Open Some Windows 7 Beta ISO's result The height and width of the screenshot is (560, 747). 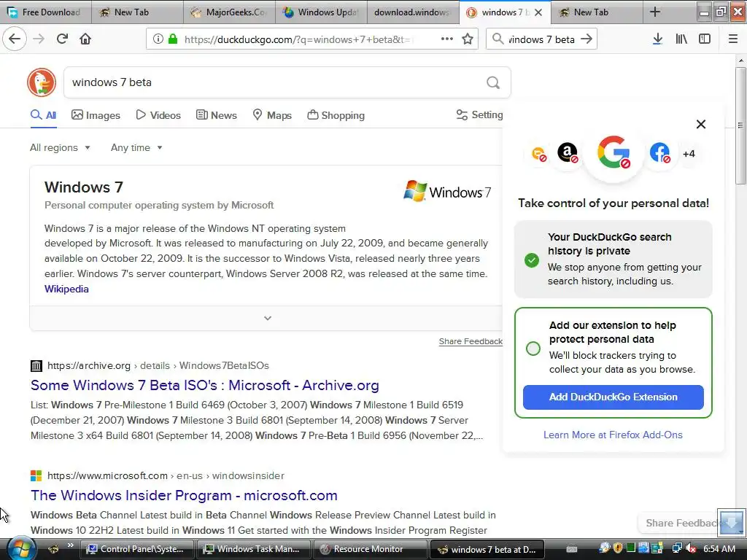[205, 385]
